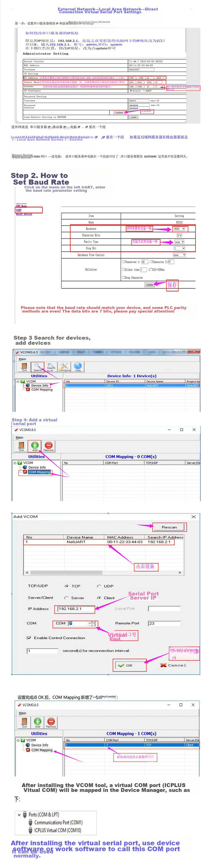202x868 pixels.
Task: Click the Load default setting button
Action: coord(133,117)
